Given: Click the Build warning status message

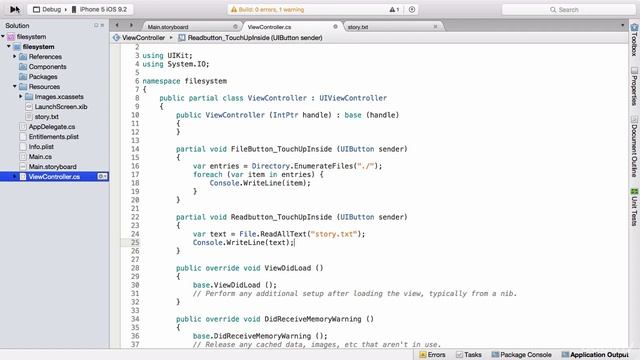Looking at the screenshot, I should [x=267, y=9].
